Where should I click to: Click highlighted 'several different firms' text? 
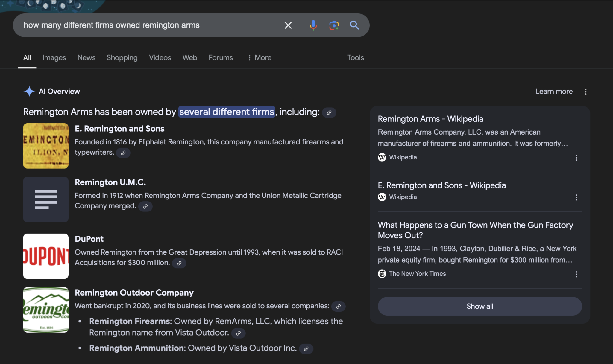pyautogui.click(x=227, y=112)
